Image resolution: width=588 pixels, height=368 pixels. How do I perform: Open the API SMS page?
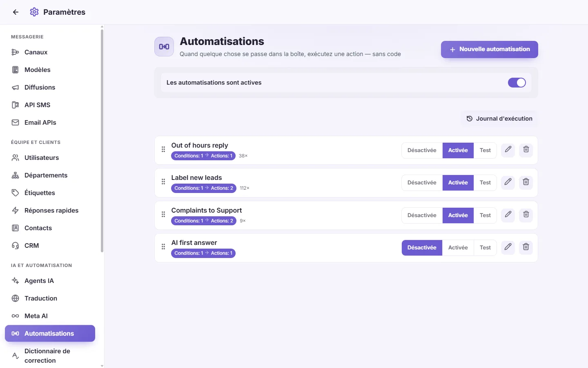[50, 105]
